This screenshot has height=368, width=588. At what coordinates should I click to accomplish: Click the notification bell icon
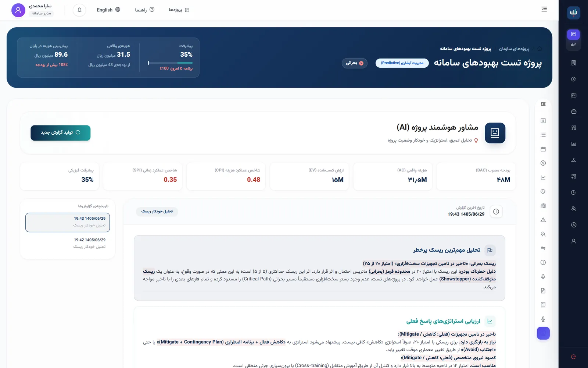coord(79,10)
